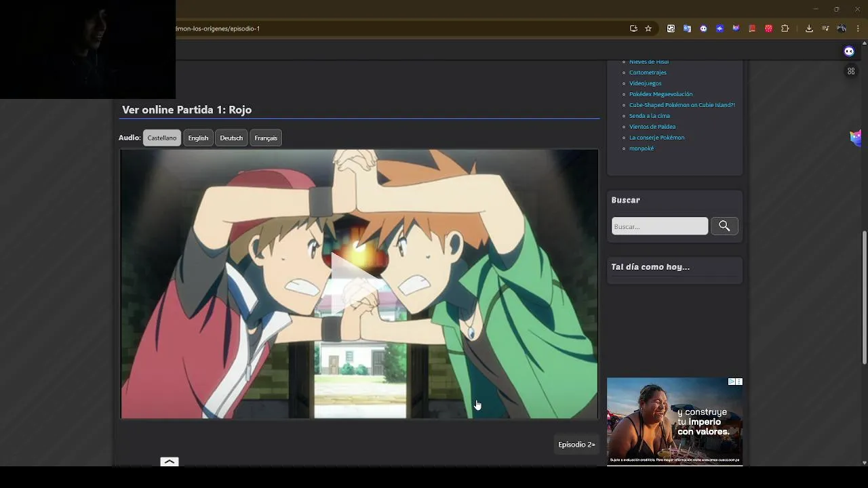The width and height of the screenshot is (868, 488).
Task: Click the address bar URL text
Action: pos(218,28)
